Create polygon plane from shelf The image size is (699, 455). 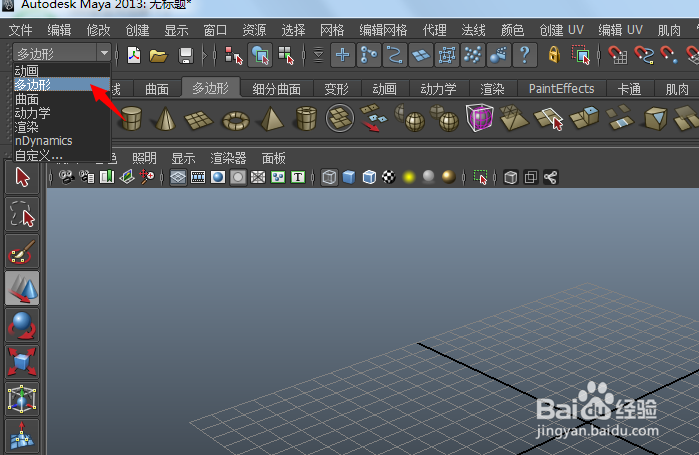tap(198, 120)
